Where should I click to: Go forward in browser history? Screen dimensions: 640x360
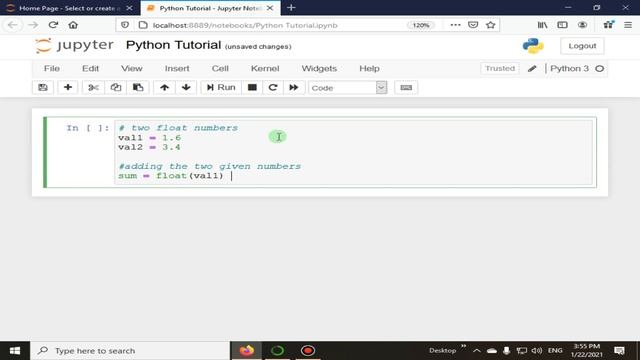click(33, 25)
